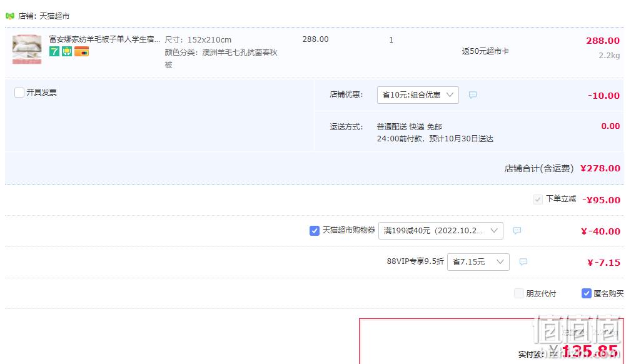Click the 尺寸: 152x210cm size text

tap(198, 40)
